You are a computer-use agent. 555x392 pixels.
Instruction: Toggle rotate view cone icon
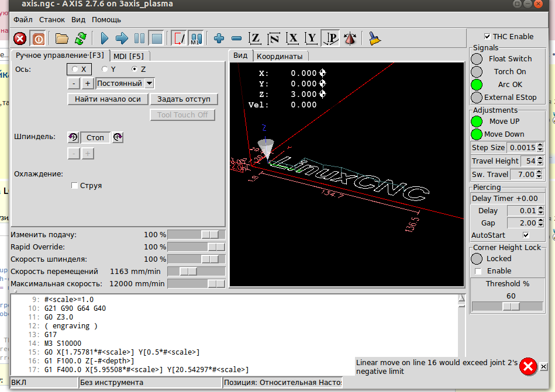point(350,39)
